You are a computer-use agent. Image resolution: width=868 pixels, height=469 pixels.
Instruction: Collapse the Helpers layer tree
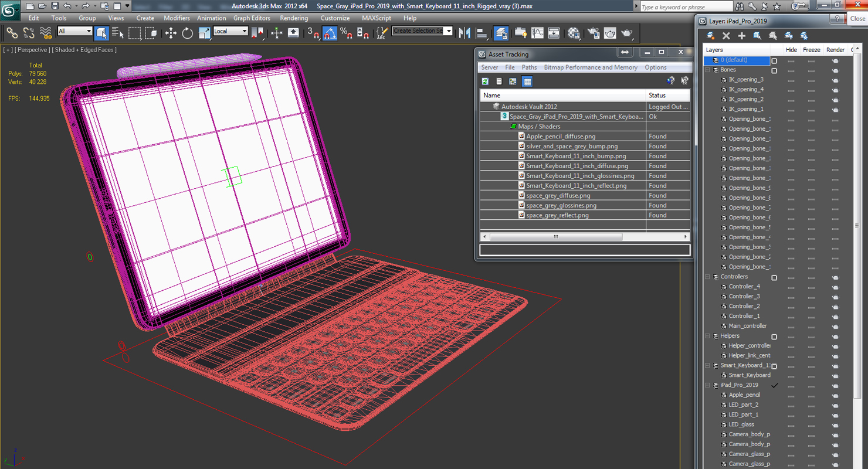coord(707,336)
